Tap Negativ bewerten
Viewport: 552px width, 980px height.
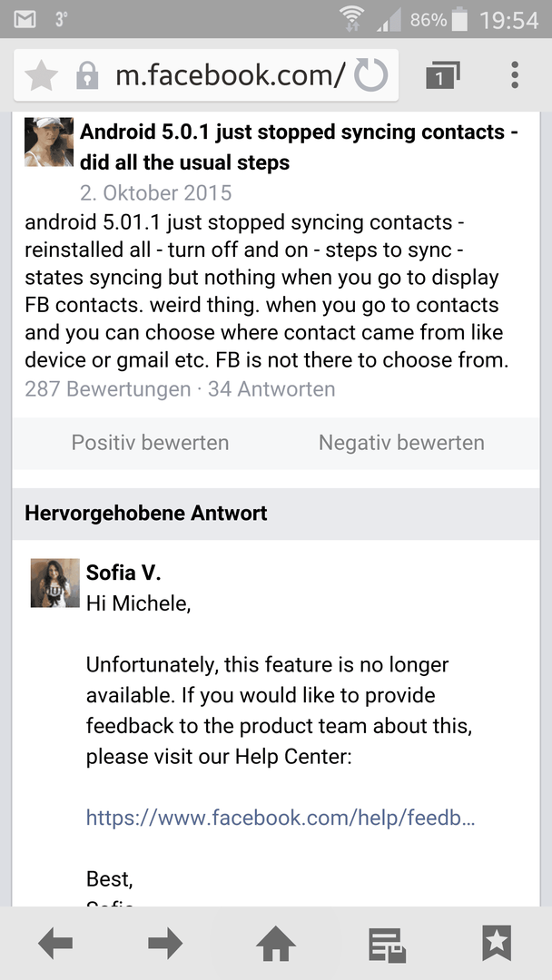401,443
